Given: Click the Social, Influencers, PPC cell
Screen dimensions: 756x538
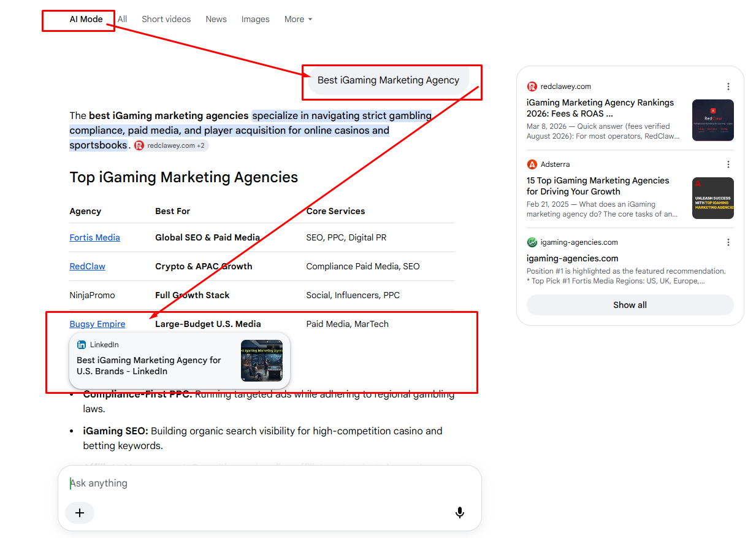Looking at the screenshot, I should [x=353, y=295].
